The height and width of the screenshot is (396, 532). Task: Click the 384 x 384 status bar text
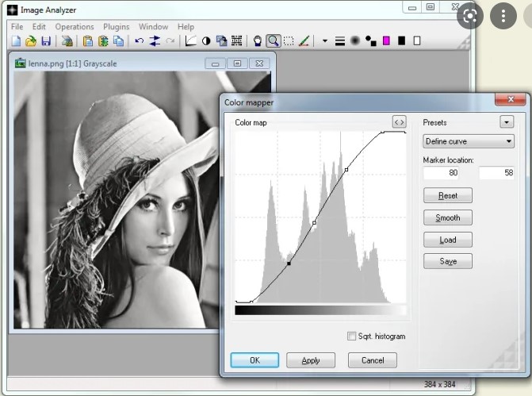pos(440,384)
